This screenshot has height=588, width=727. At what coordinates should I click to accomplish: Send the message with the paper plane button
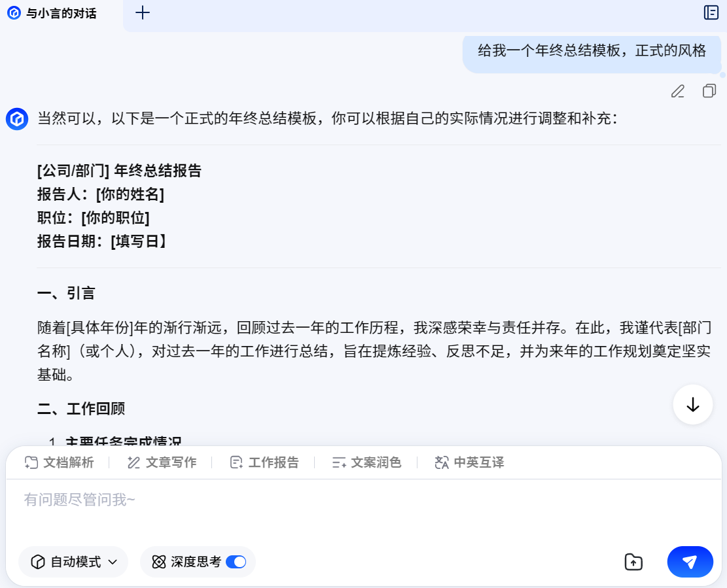[690, 561]
